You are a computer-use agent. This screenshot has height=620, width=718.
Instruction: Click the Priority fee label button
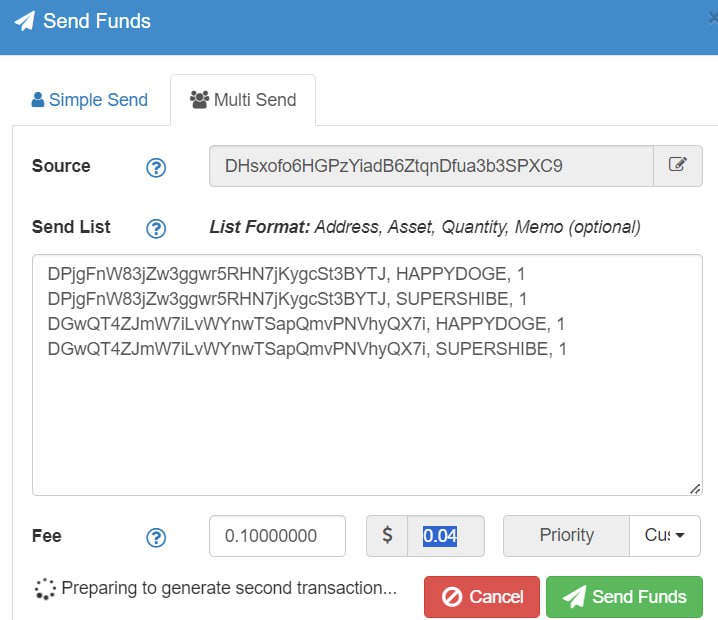coord(566,535)
